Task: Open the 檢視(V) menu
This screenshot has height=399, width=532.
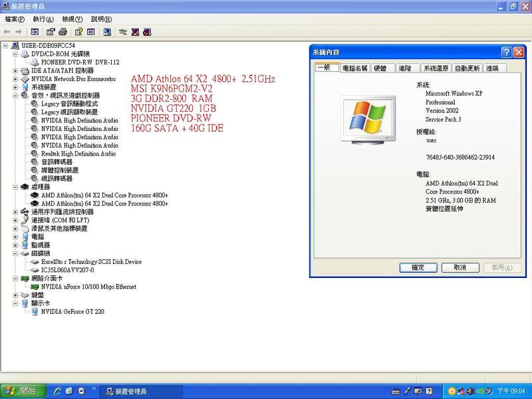Action: click(72, 19)
